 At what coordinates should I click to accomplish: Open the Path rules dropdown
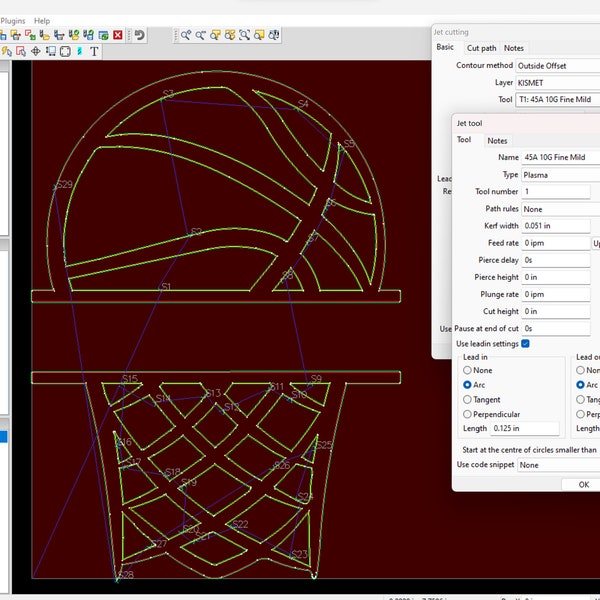tap(561, 209)
